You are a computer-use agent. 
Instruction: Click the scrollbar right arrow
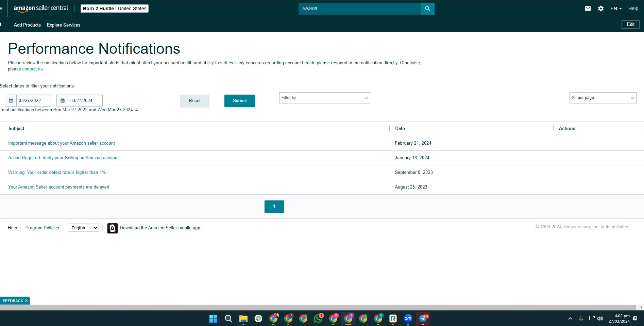pos(641,307)
